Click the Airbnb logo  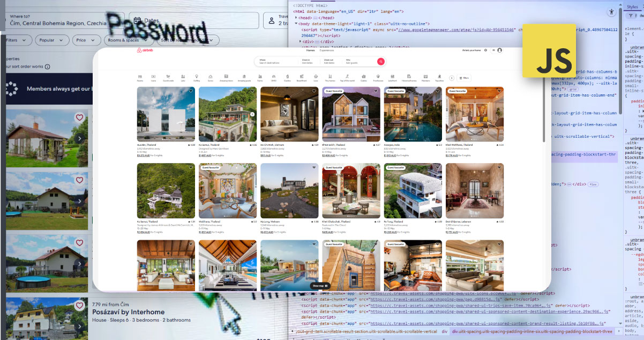point(144,50)
